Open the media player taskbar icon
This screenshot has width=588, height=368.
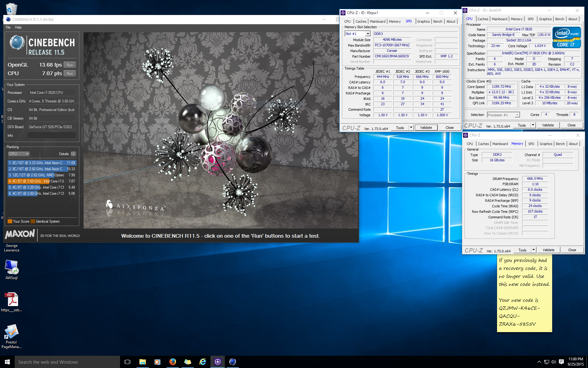click(157, 362)
